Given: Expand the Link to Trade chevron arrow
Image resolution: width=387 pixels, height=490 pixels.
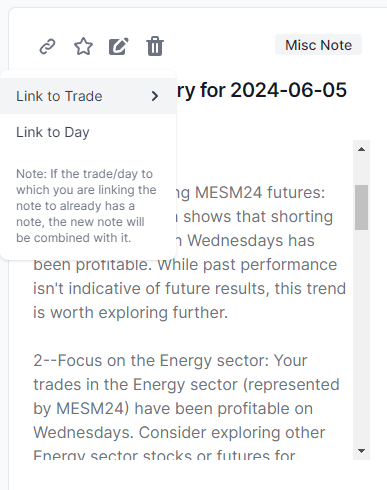Looking at the screenshot, I should (x=155, y=96).
